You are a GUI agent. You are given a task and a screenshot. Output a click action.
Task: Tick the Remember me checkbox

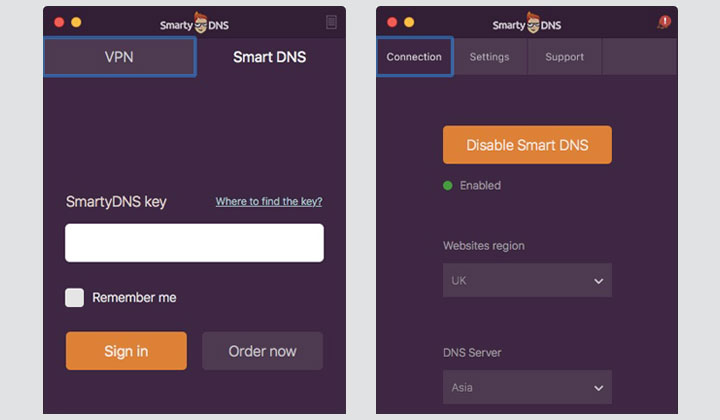point(74,297)
